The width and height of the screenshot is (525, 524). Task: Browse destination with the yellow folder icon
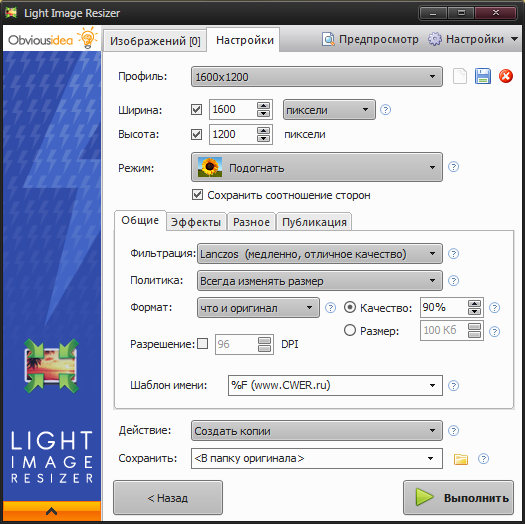coord(460,459)
